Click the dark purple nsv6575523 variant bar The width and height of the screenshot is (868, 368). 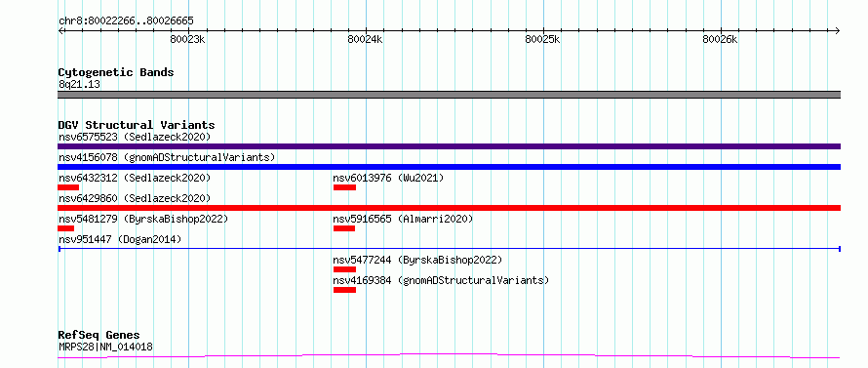(449, 146)
